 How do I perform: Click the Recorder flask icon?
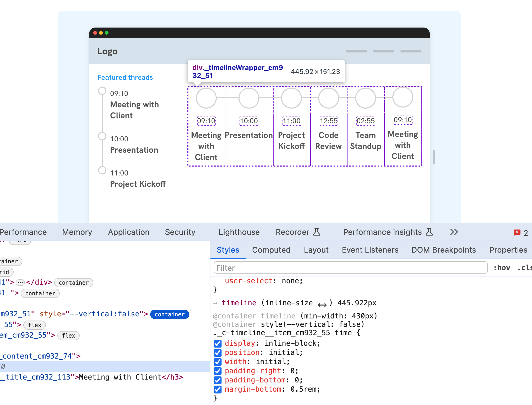317,232
